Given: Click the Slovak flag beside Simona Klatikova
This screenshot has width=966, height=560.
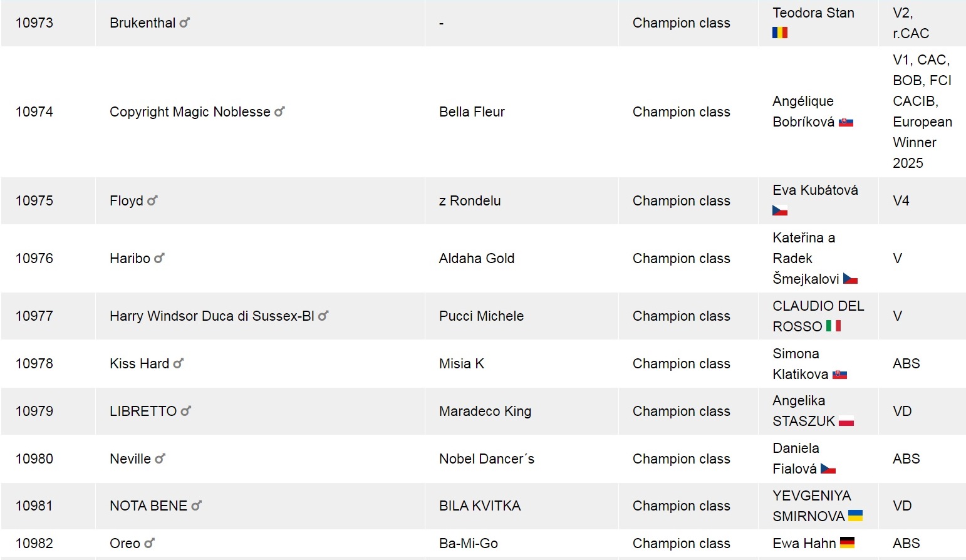Looking at the screenshot, I should tap(839, 375).
